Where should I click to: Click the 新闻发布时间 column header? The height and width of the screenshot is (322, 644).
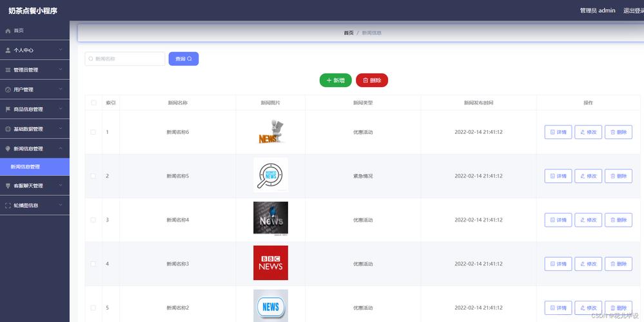[x=478, y=103]
